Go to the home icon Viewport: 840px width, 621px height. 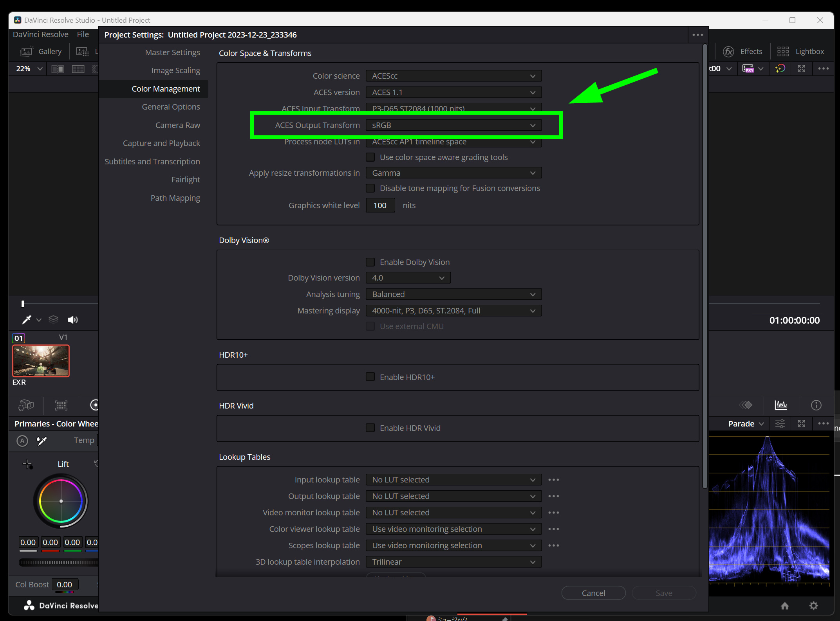point(785,605)
